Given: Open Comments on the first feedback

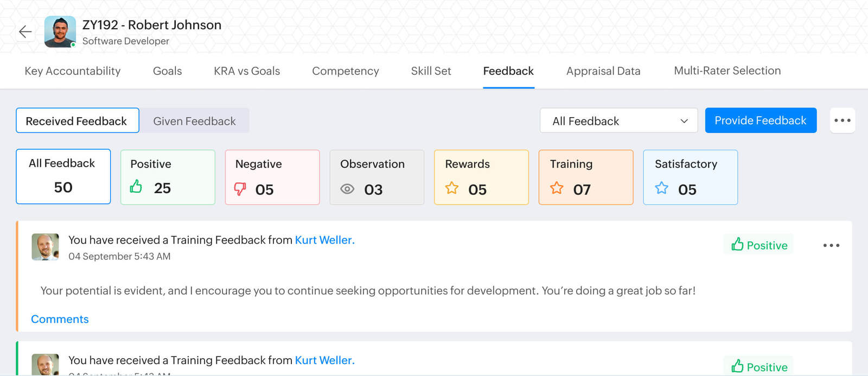Looking at the screenshot, I should [60, 319].
